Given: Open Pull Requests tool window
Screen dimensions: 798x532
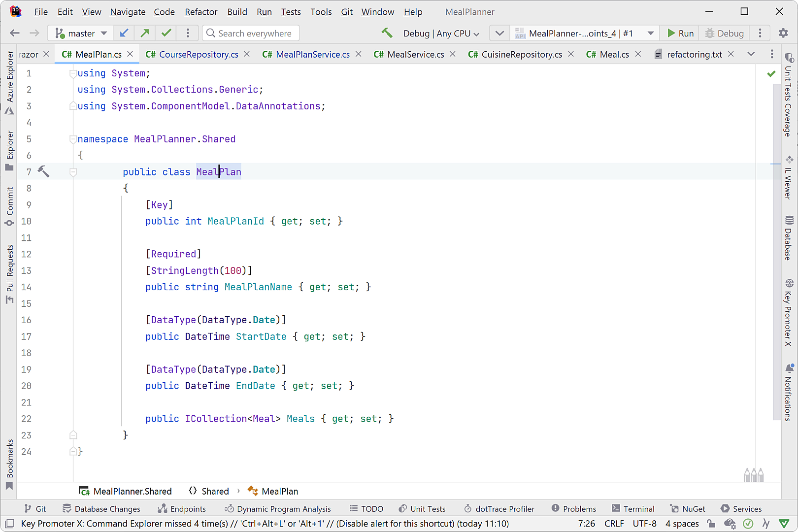Looking at the screenshot, I should click(x=9, y=274).
